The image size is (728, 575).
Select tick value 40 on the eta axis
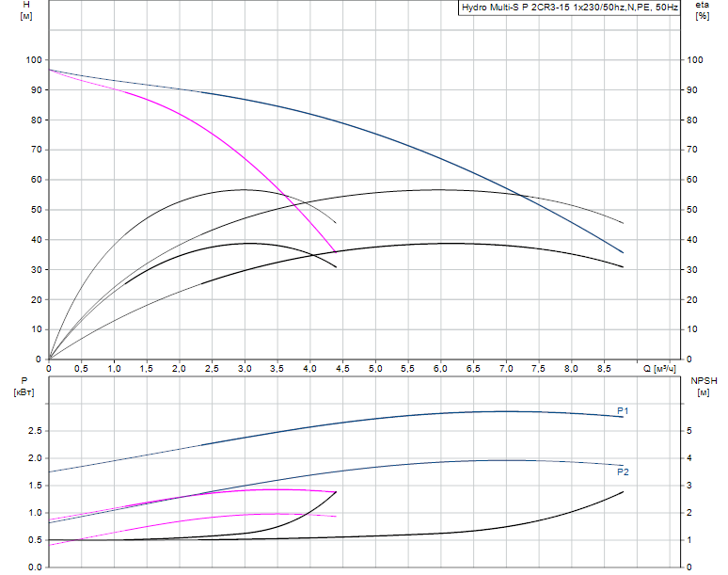(691, 240)
